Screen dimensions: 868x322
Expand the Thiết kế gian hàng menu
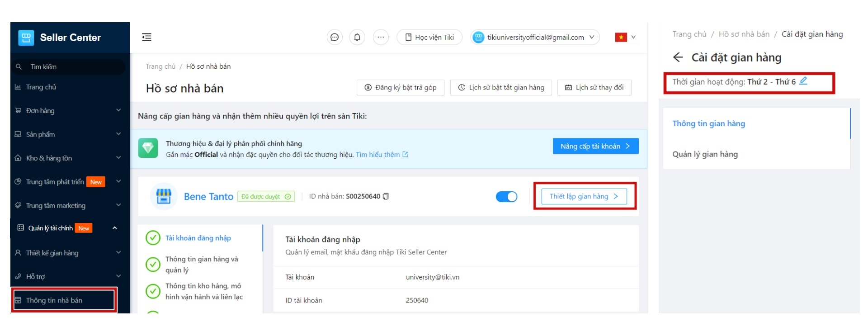pyautogui.click(x=118, y=252)
